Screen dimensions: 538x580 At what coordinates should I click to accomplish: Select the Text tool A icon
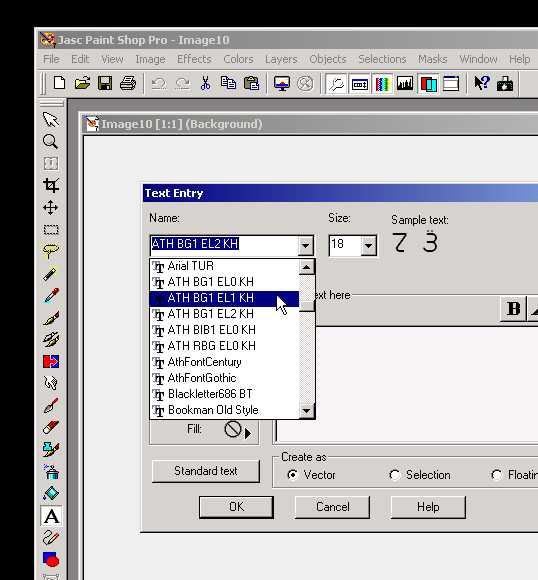tap(51, 516)
